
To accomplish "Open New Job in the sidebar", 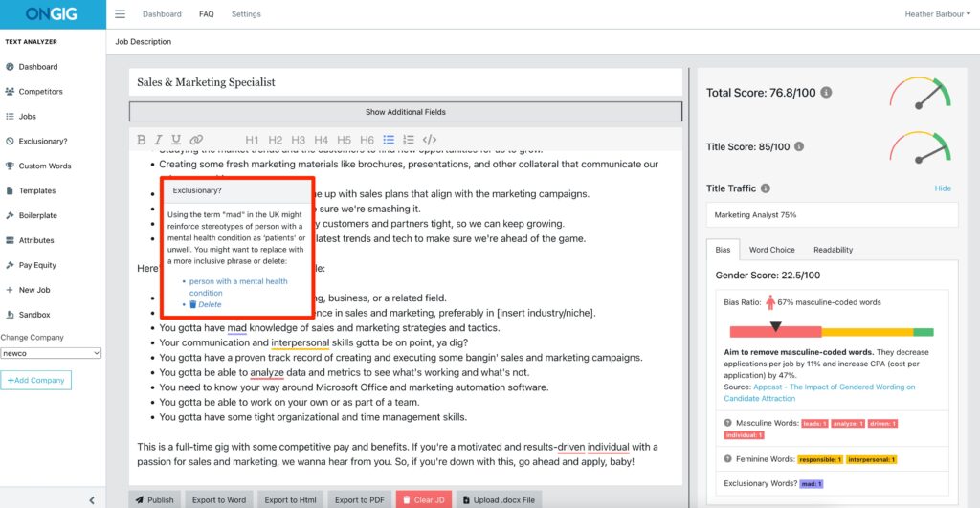I will 34,290.
